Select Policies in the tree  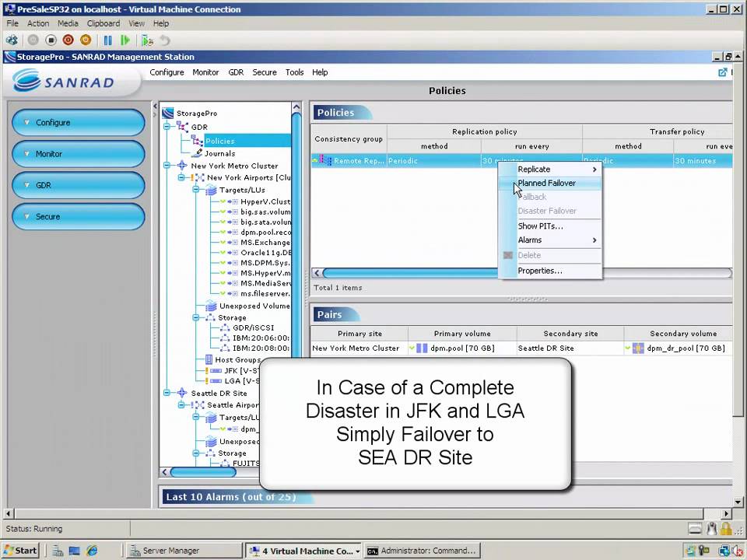pyautogui.click(x=220, y=141)
